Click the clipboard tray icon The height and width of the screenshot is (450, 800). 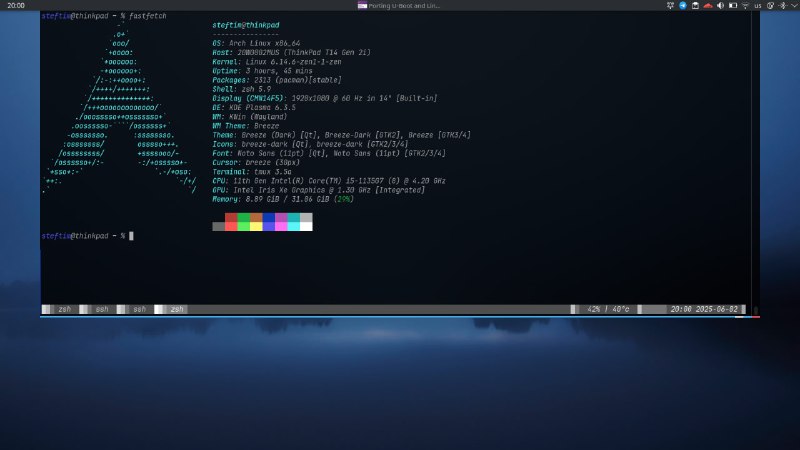coord(695,6)
